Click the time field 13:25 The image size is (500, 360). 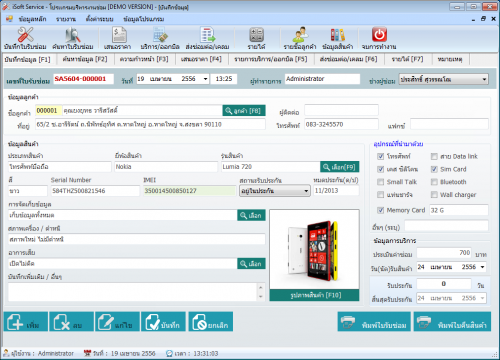[224, 79]
